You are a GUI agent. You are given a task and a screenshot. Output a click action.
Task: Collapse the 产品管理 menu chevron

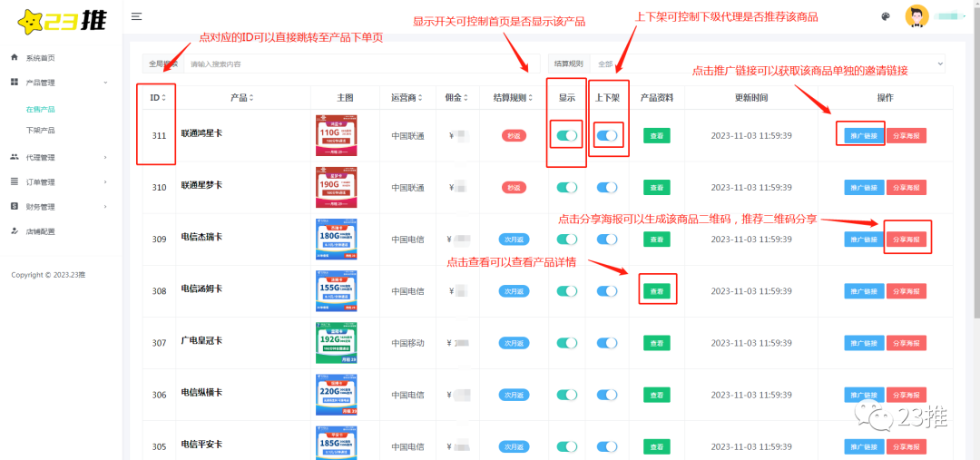click(x=105, y=83)
